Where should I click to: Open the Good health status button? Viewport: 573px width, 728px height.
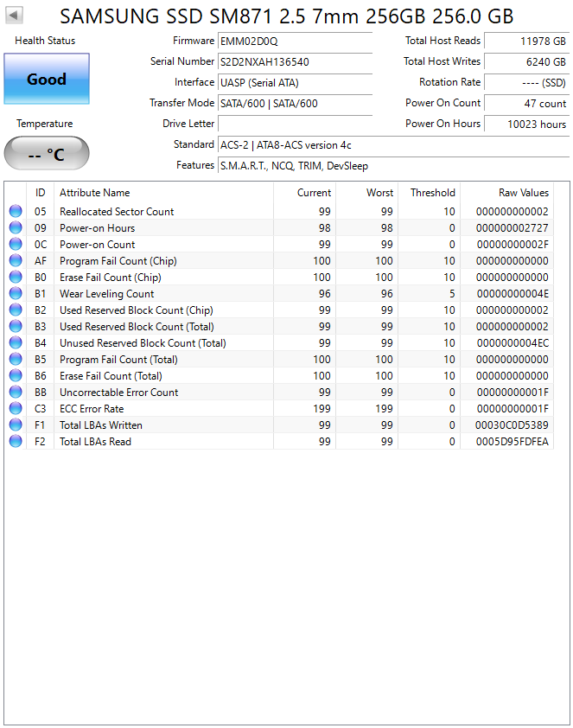(x=47, y=79)
